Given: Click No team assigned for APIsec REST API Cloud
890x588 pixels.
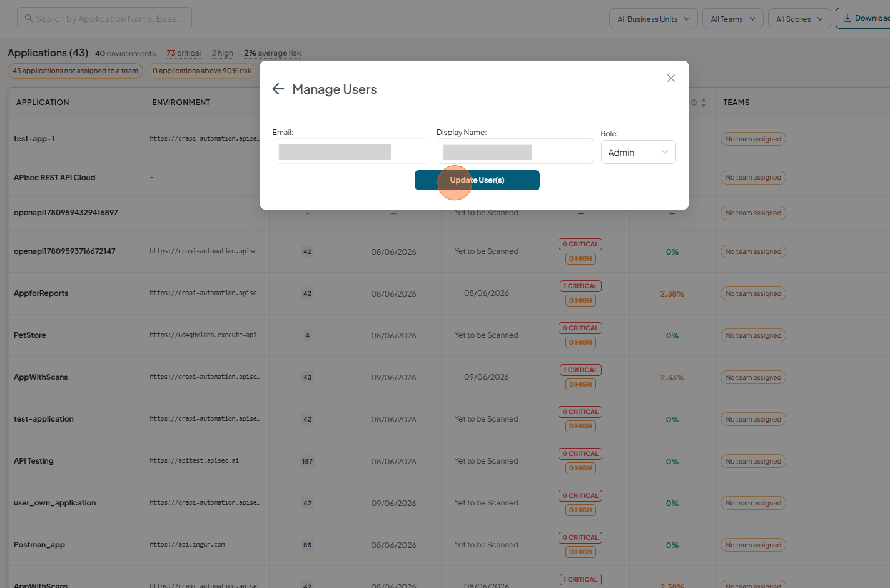Looking at the screenshot, I should (753, 178).
